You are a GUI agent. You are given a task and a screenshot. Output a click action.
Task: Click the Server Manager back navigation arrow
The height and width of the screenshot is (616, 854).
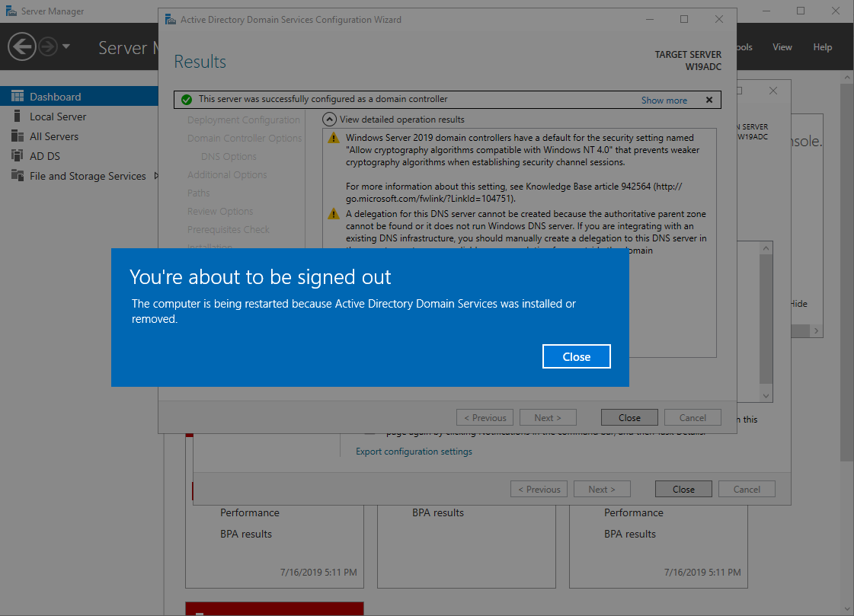[22, 46]
